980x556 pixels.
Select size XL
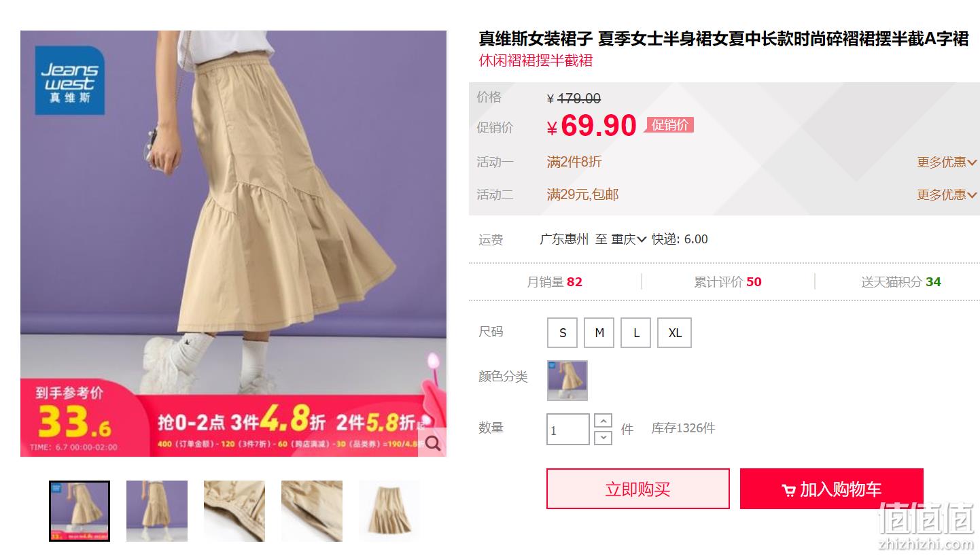coord(674,332)
